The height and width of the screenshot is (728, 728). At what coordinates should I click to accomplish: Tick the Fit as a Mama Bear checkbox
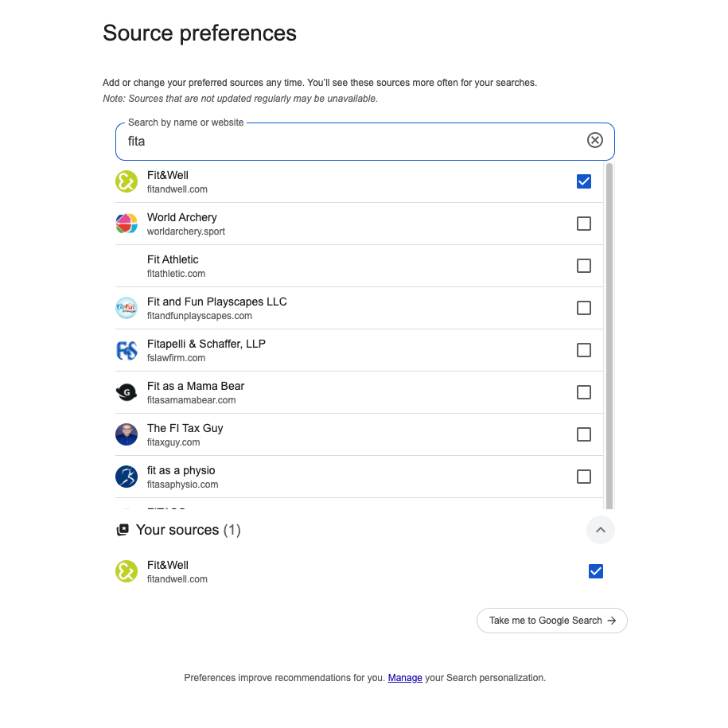pyautogui.click(x=584, y=392)
